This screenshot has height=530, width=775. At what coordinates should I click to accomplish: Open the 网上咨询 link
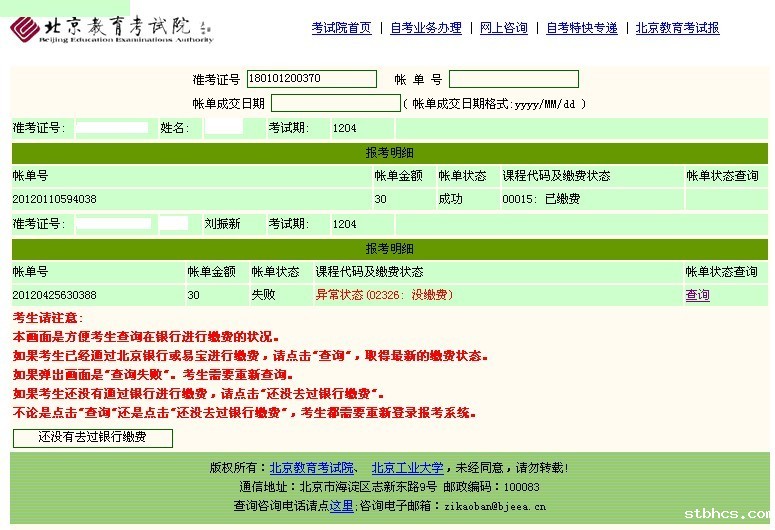click(x=503, y=29)
